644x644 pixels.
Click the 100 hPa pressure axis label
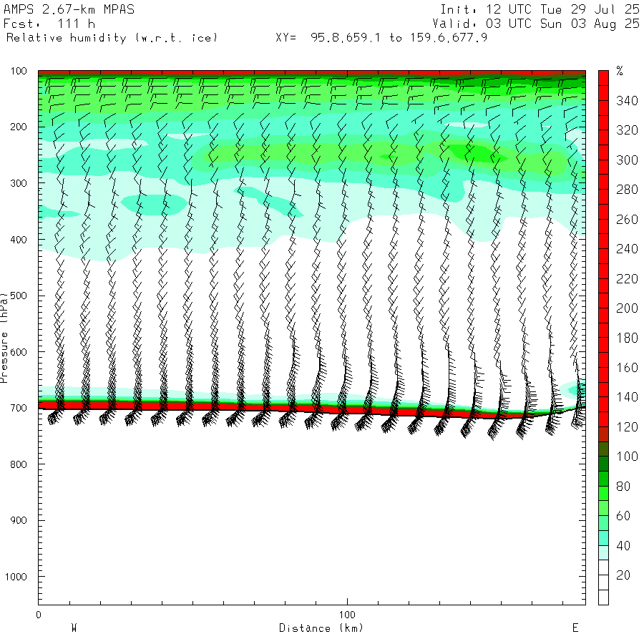point(19,71)
